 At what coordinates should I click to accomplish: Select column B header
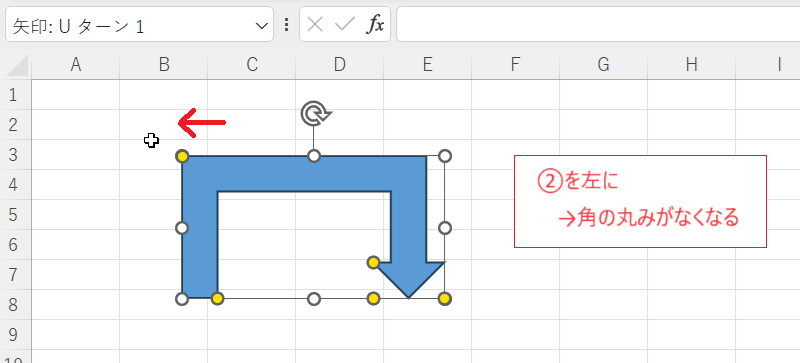(163, 65)
